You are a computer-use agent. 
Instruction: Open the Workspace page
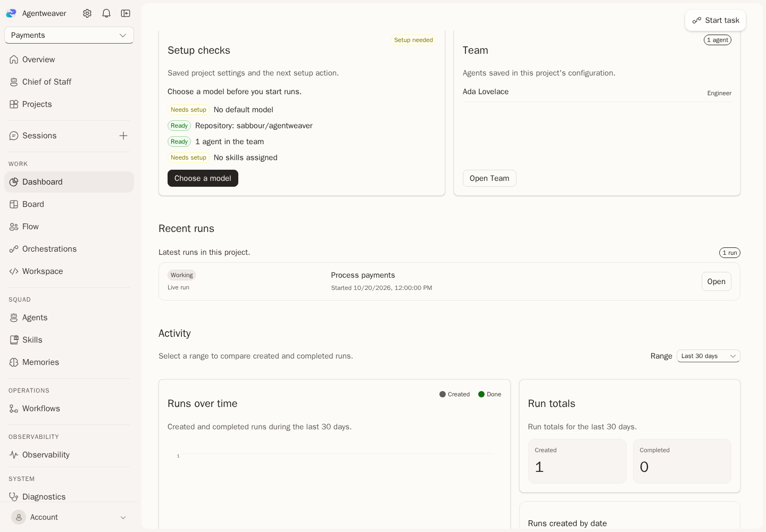[69, 271]
